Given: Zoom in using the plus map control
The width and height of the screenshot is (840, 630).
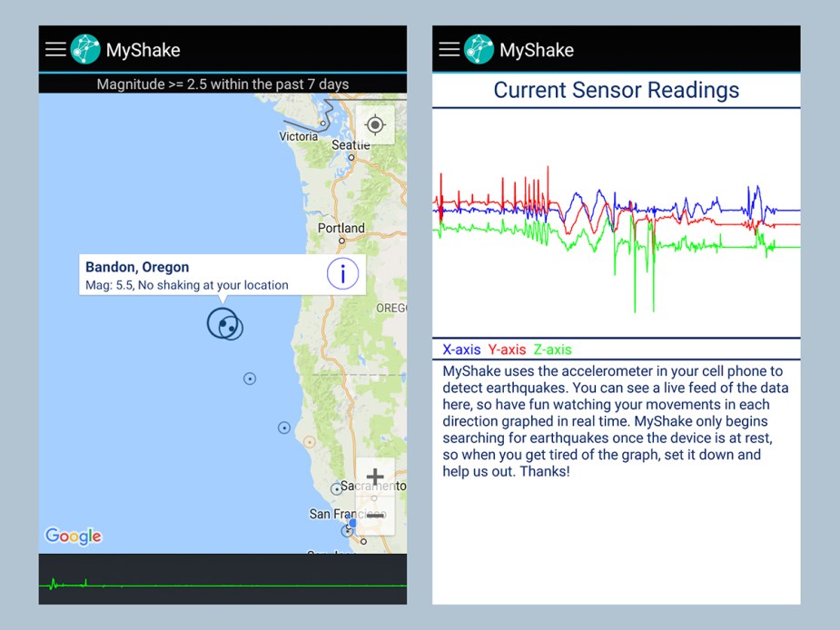Looking at the screenshot, I should (375, 476).
